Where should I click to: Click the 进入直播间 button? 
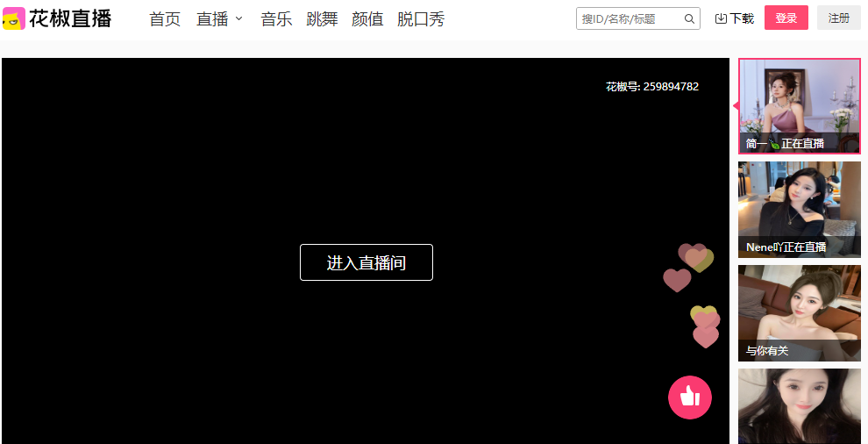(366, 262)
